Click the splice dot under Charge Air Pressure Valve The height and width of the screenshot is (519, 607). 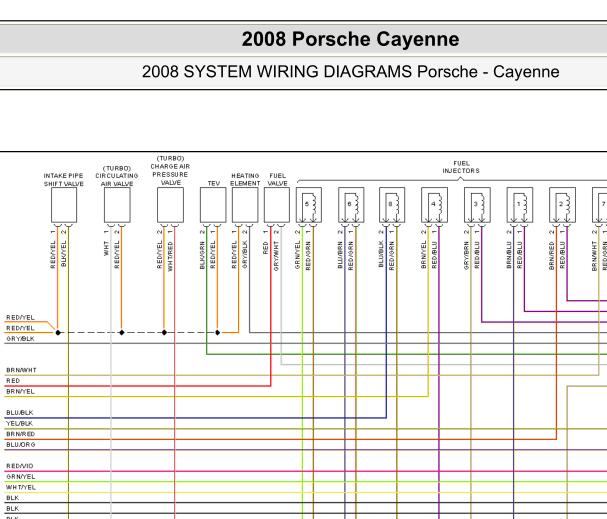[164, 332]
